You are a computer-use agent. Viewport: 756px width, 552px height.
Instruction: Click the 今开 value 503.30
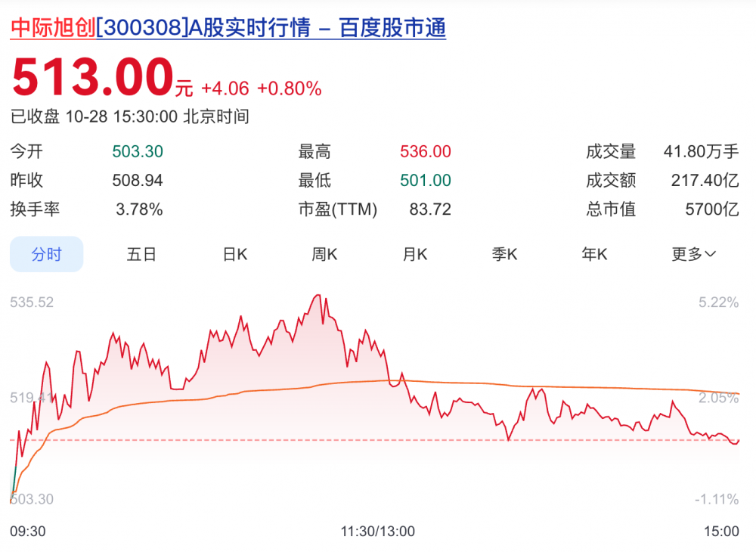[x=138, y=152]
